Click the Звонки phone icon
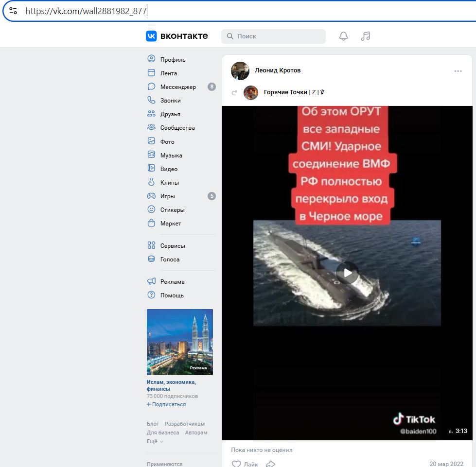This screenshot has height=467, width=476. click(151, 100)
